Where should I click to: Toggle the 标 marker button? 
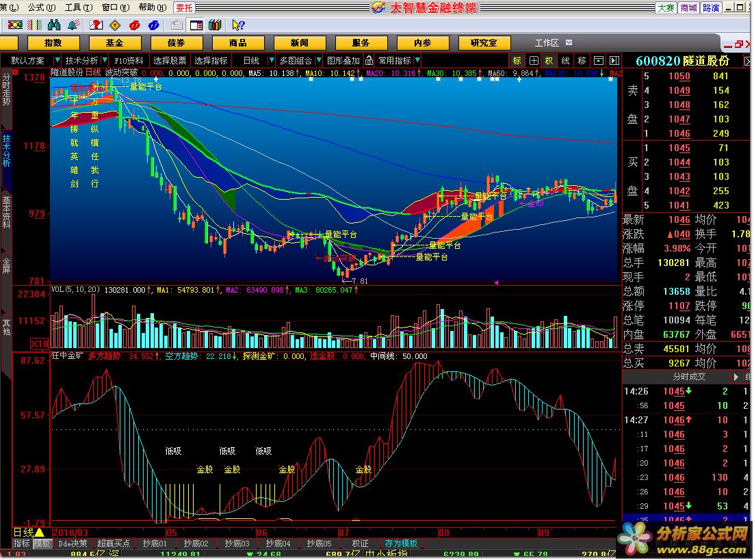click(x=517, y=60)
